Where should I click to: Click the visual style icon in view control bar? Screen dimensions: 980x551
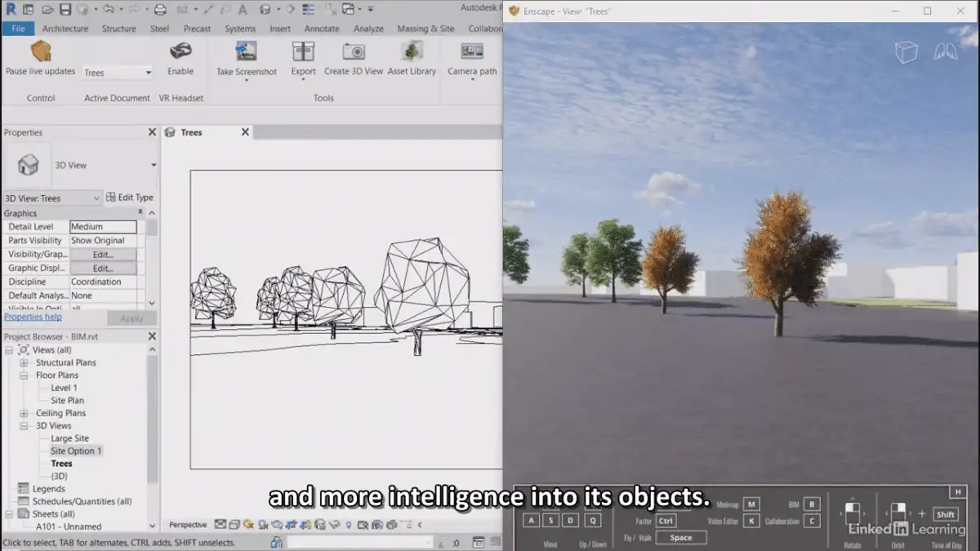(234, 525)
